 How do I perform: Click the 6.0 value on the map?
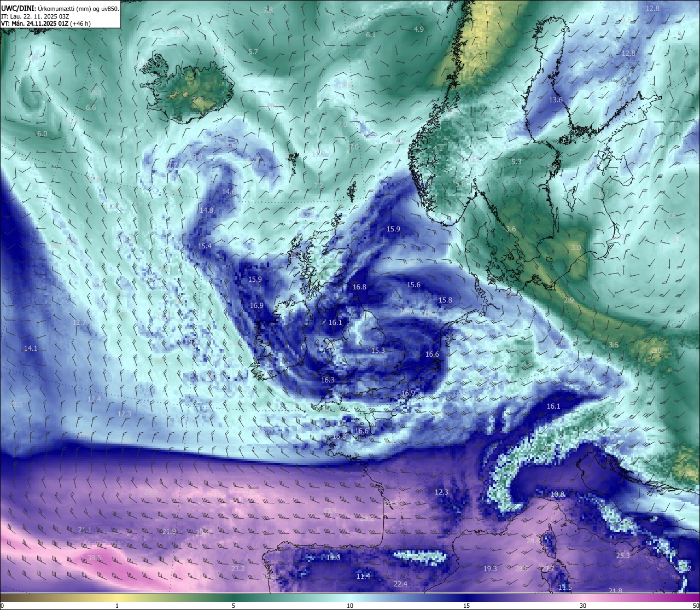coord(42,134)
